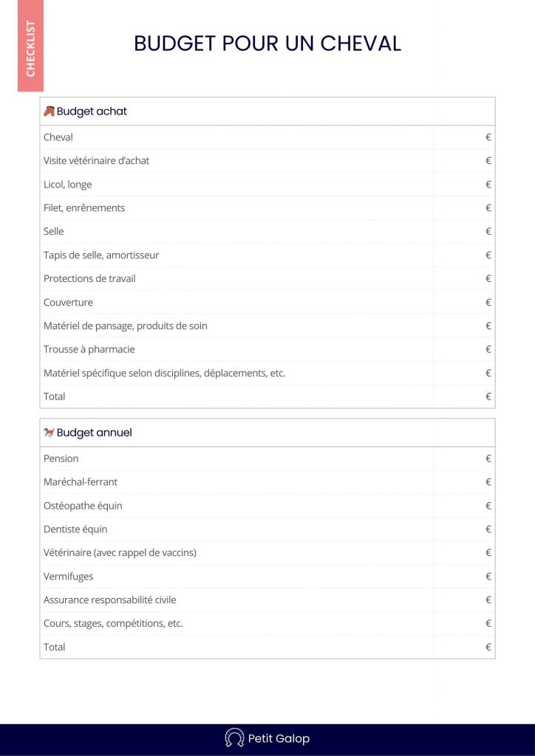Click the Dentiste équin row label
This screenshot has width=535, height=756.
tap(75, 529)
